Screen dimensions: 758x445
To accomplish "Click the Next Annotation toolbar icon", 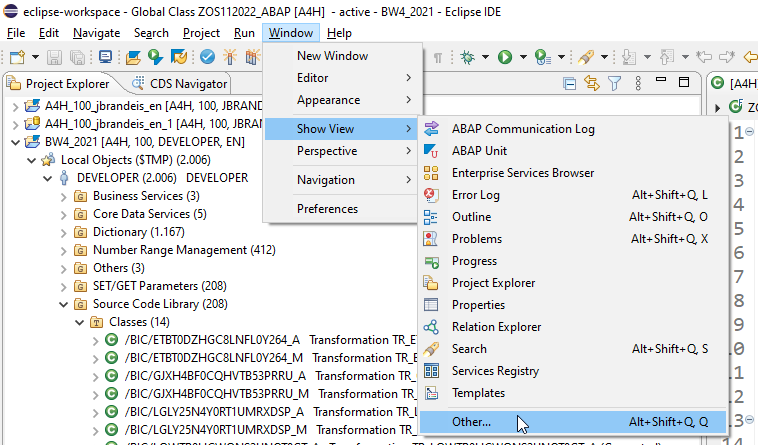I will [x=629, y=57].
